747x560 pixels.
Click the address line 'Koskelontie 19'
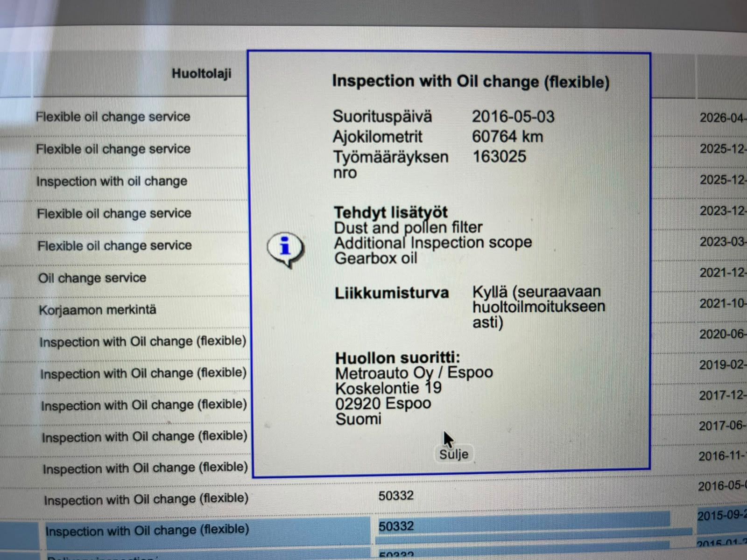(388, 388)
